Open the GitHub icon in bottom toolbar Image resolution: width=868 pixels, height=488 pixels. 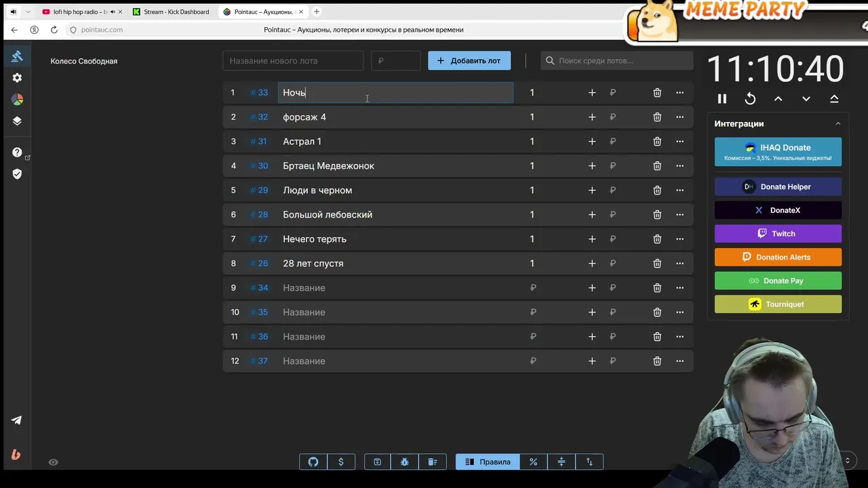(313, 462)
